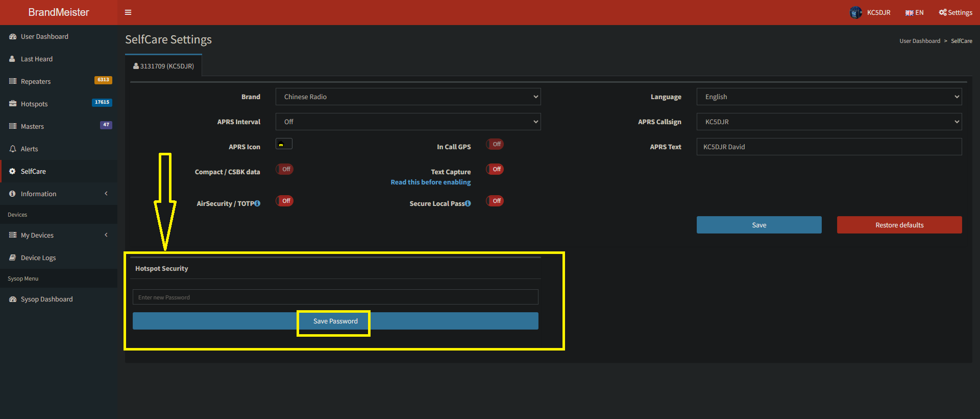Screen dimensions: 980x419
Task: Go to Last Heard page
Action: 59,59
